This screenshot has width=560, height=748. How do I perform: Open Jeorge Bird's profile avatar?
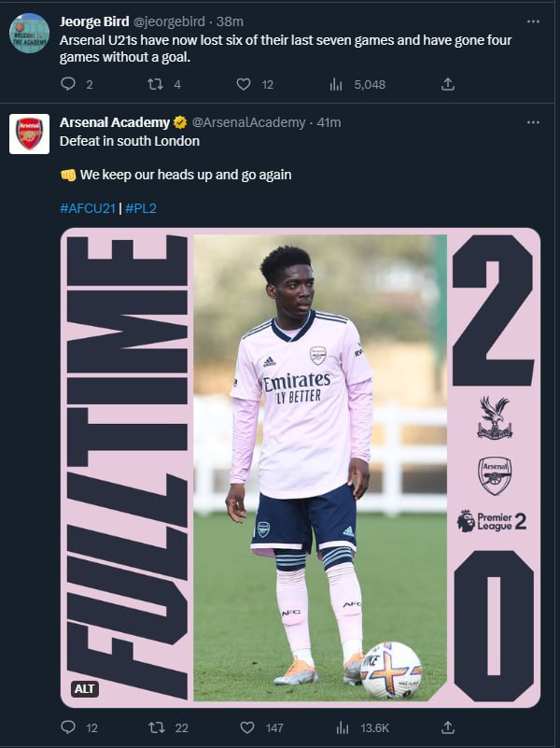click(30, 33)
